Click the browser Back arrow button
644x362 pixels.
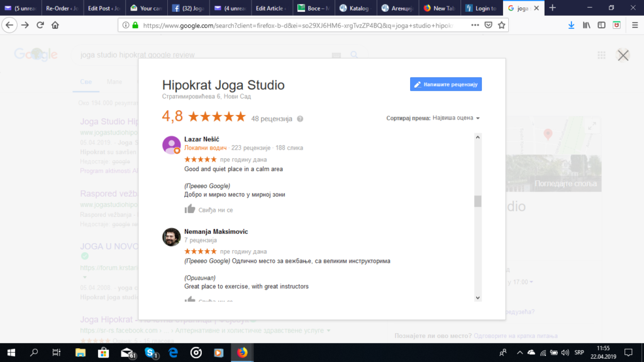click(x=9, y=25)
